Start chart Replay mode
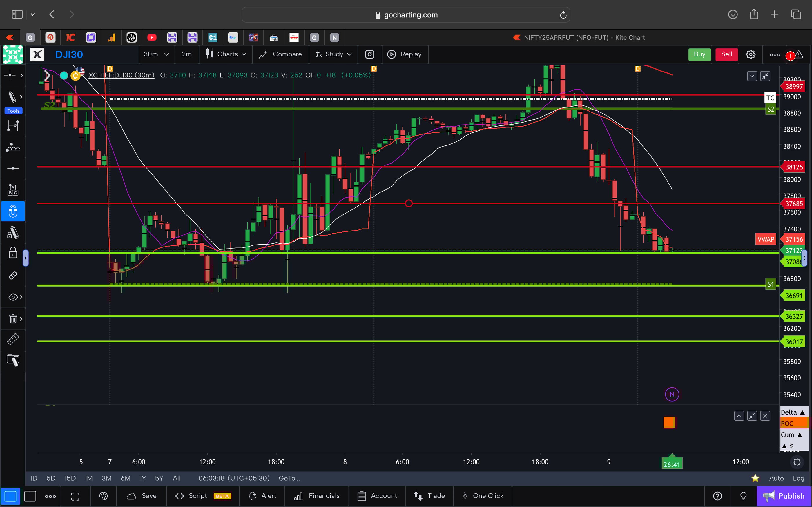 click(x=405, y=54)
